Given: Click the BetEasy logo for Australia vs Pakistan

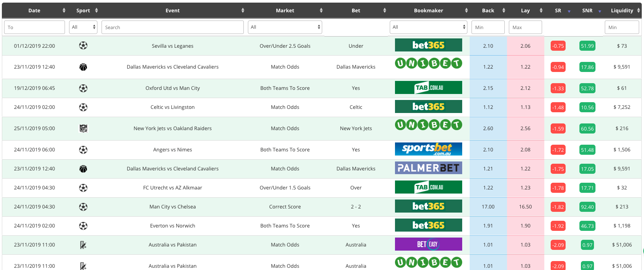Looking at the screenshot, I should coord(429,244).
